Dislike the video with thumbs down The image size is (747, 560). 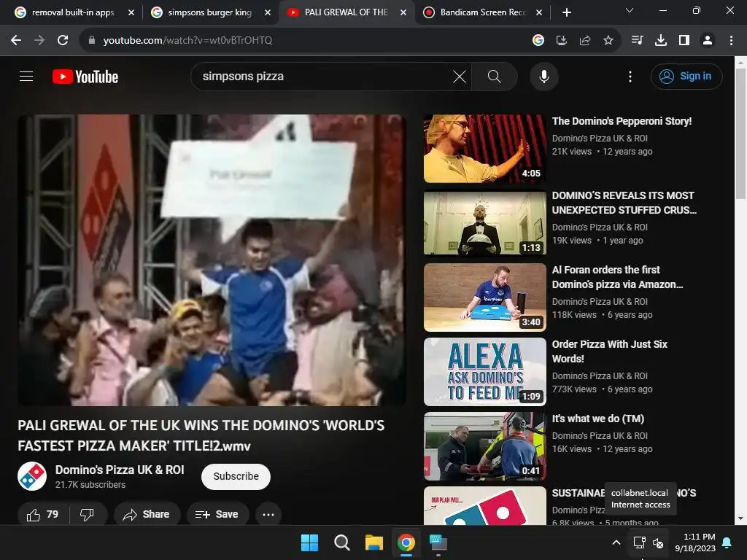point(88,514)
